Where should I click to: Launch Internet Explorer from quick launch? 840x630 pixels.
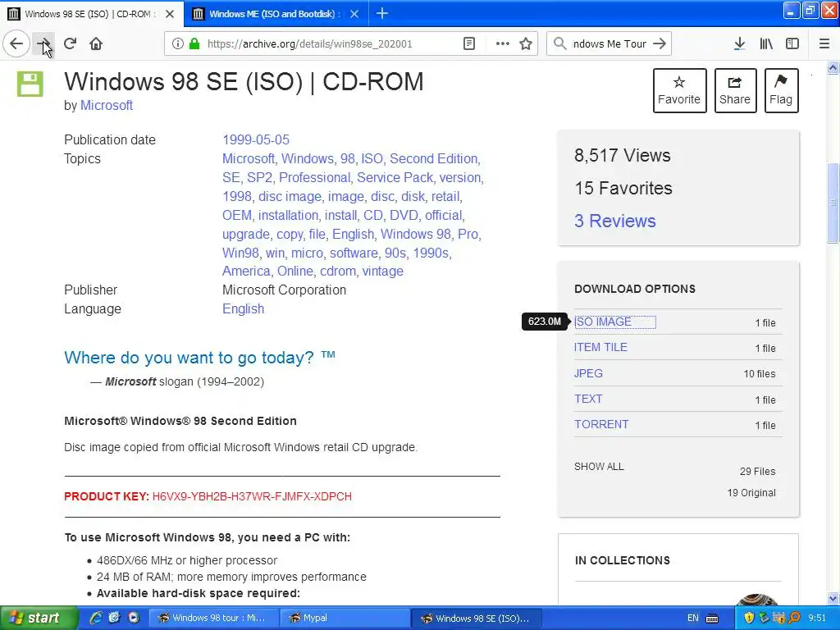click(96, 619)
